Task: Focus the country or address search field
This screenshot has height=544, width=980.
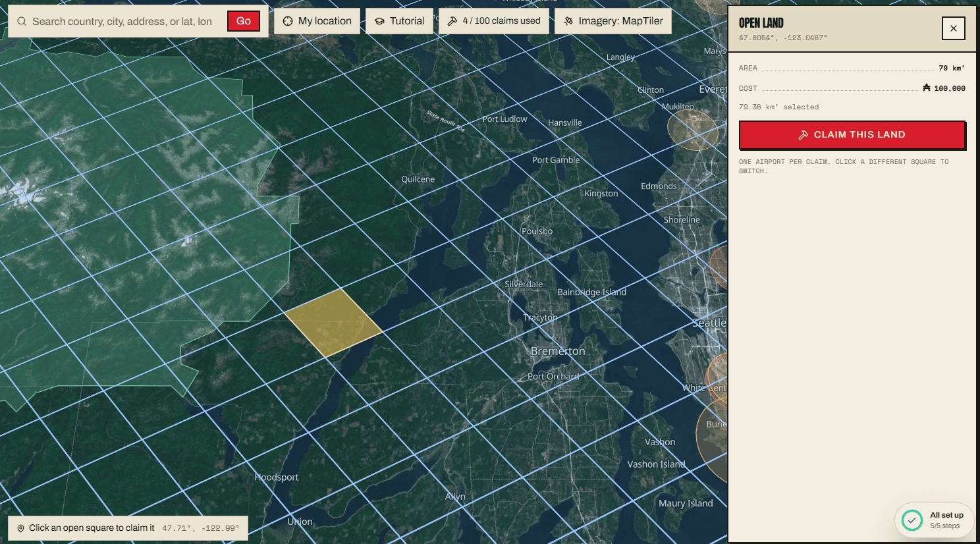Action: [x=122, y=21]
